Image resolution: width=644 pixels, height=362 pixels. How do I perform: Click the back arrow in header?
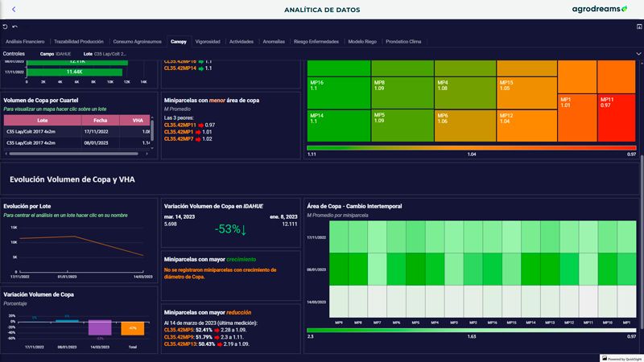point(14,10)
